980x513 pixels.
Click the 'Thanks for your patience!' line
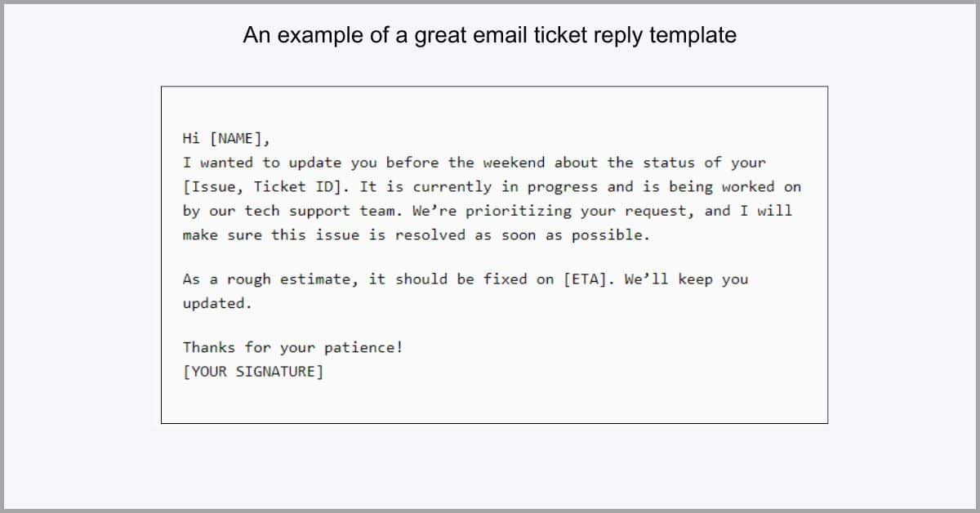[x=293, y=347]
